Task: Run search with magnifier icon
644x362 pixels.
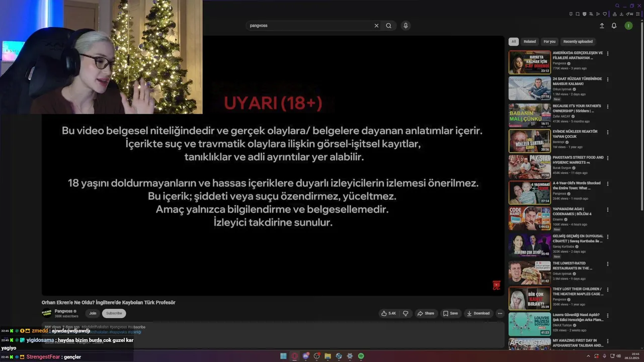Action: point(388,26)
